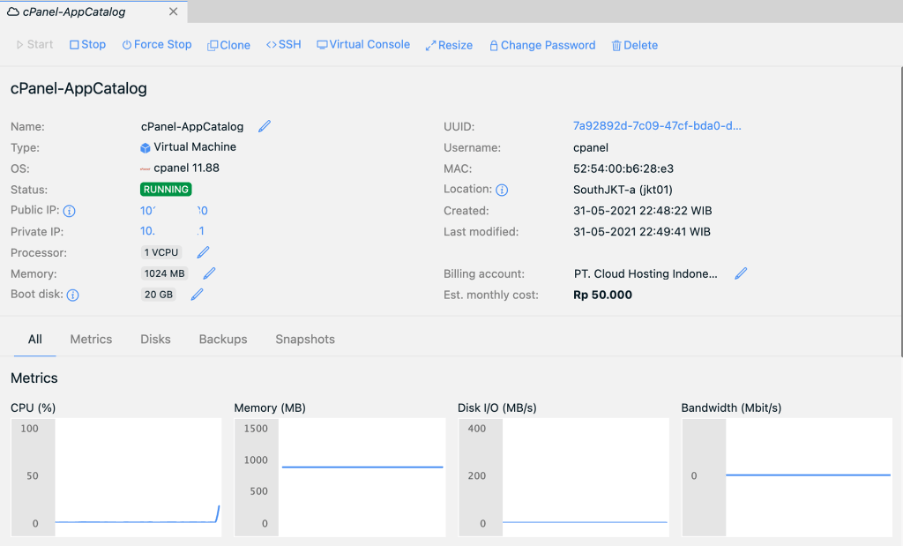This screenshot has height=546, width=904.
Task: Click the Metrics section heading
Action: (x=34, y=378)
